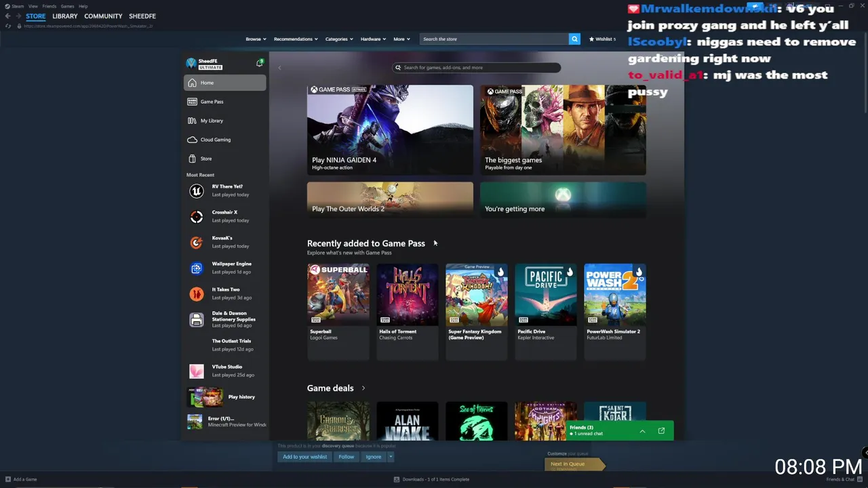Open It Takes Two from Most Recent

224,294
